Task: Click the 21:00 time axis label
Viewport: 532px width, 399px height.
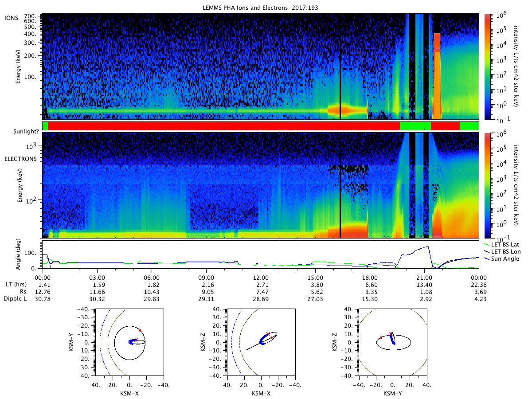Action: click(424, 277)
